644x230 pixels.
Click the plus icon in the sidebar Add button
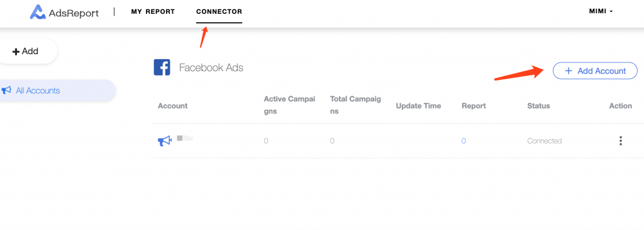[16, 52]
